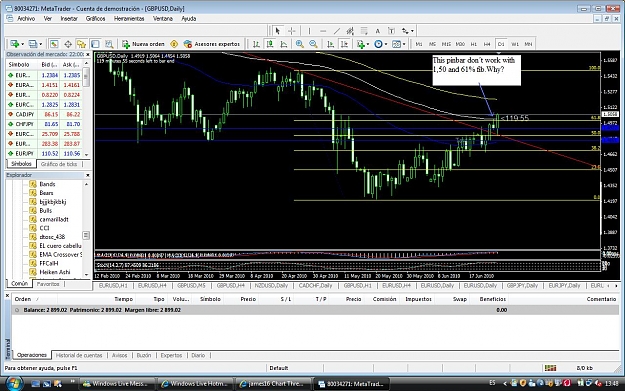Expand the Templates dropdown arrow
This screenshot has width=625, height=391.
403,44
